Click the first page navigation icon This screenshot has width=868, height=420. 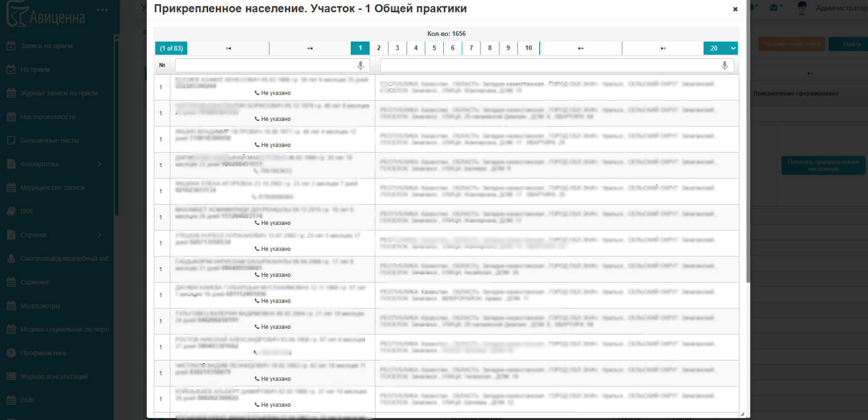click(x=229, y=48)
